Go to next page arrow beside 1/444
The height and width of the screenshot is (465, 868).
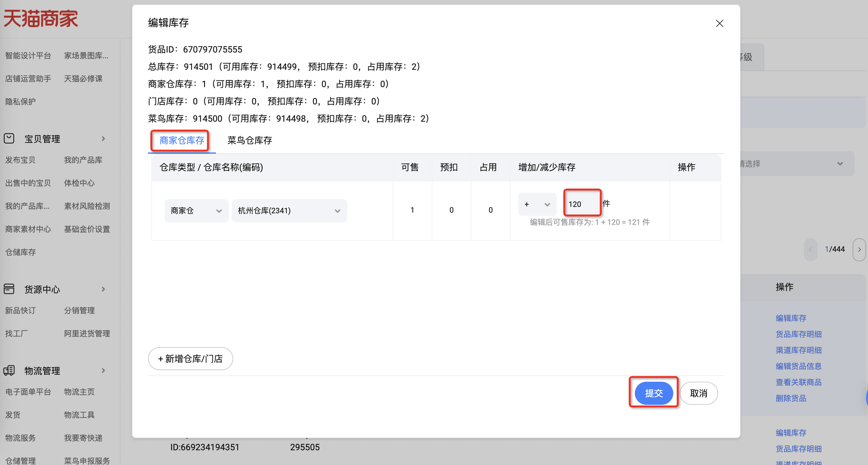point(859,249)
